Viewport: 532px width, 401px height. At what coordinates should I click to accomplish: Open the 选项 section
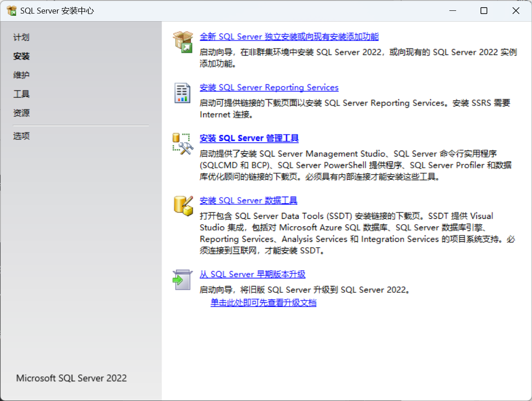pos(21,136)
